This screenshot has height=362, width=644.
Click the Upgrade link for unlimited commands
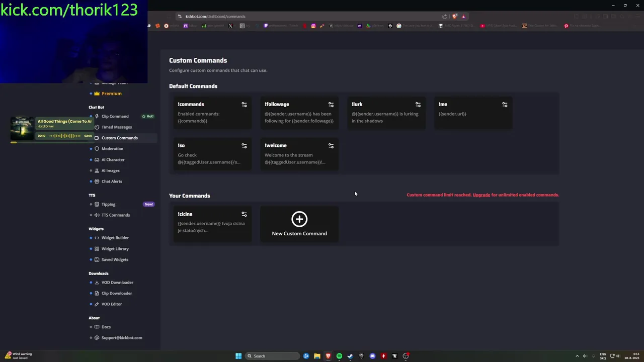point(481,195)
